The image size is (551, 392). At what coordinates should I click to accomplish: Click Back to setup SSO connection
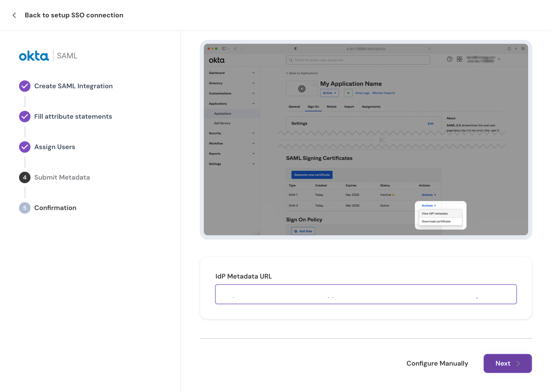(x=74, y=15)
